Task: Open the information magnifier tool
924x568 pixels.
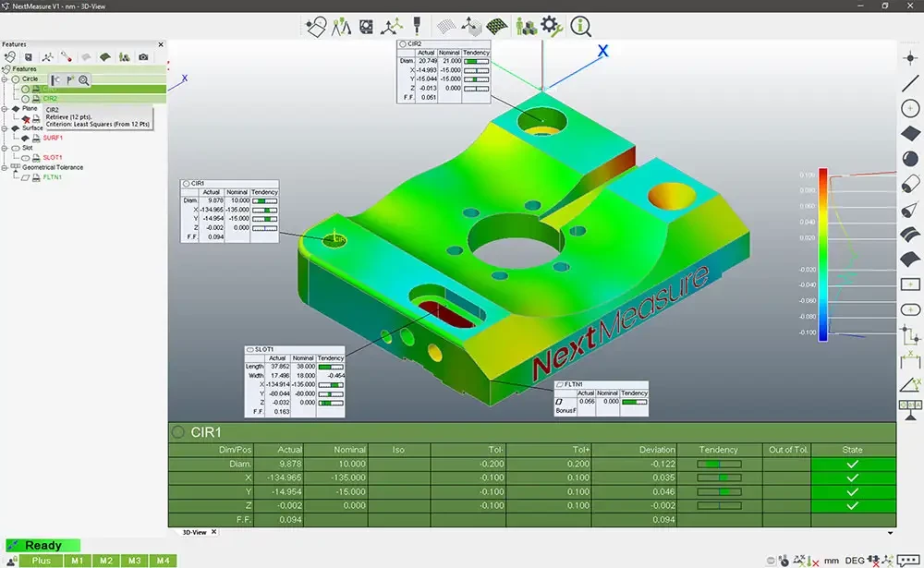Action: click(580, 27)
